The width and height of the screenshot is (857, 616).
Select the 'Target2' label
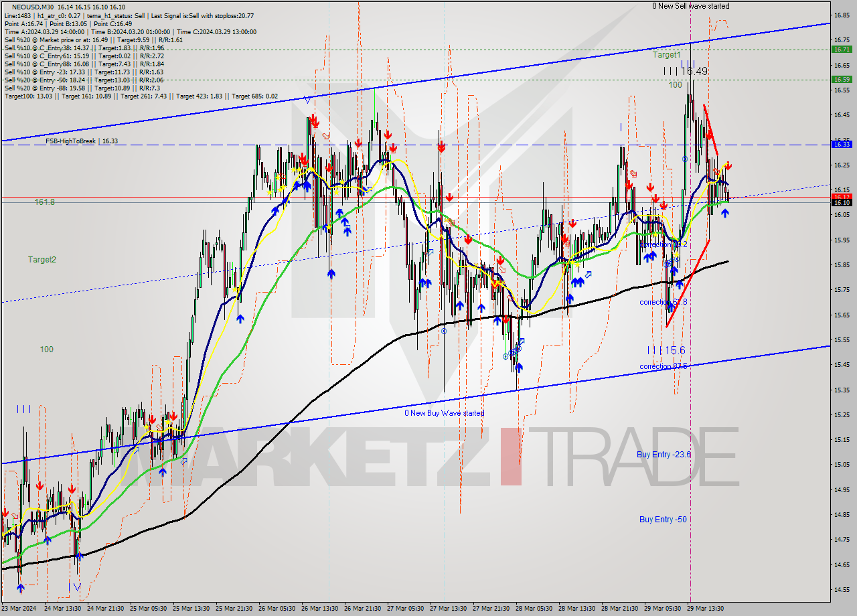(x=42, y=259)
